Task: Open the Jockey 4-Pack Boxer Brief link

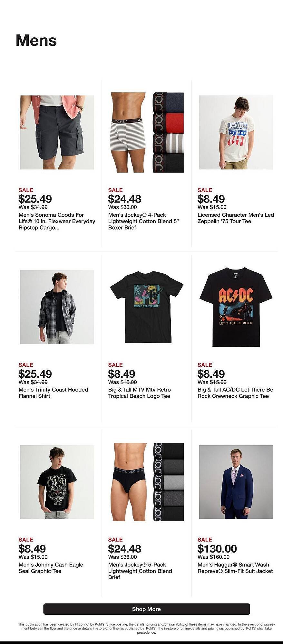Action: tap(143, 221)
